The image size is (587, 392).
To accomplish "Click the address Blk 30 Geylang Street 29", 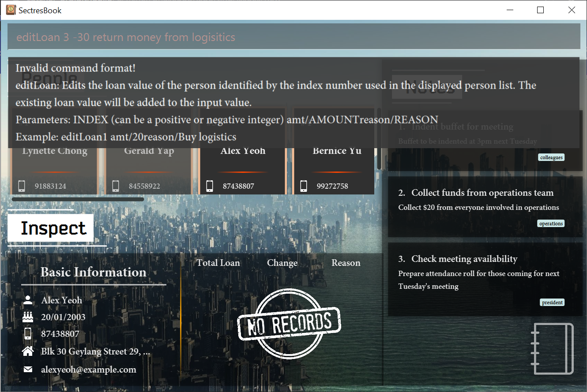I will (96, 351).
